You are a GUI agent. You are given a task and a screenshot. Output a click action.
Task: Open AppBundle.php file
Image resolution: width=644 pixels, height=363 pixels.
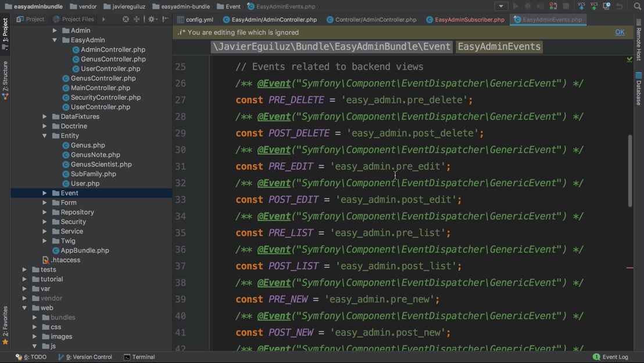80,250
